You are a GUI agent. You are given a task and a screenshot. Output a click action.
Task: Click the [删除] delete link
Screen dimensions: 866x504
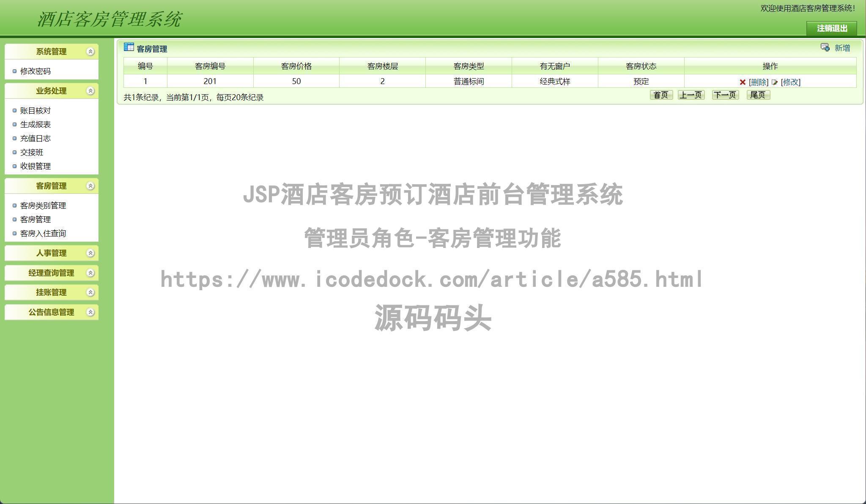tap(759, 82)
